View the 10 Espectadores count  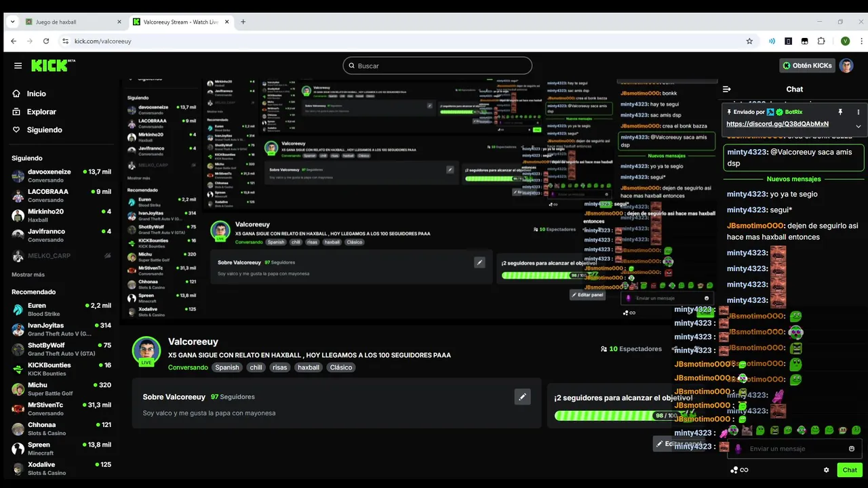(x=631, y=349)
